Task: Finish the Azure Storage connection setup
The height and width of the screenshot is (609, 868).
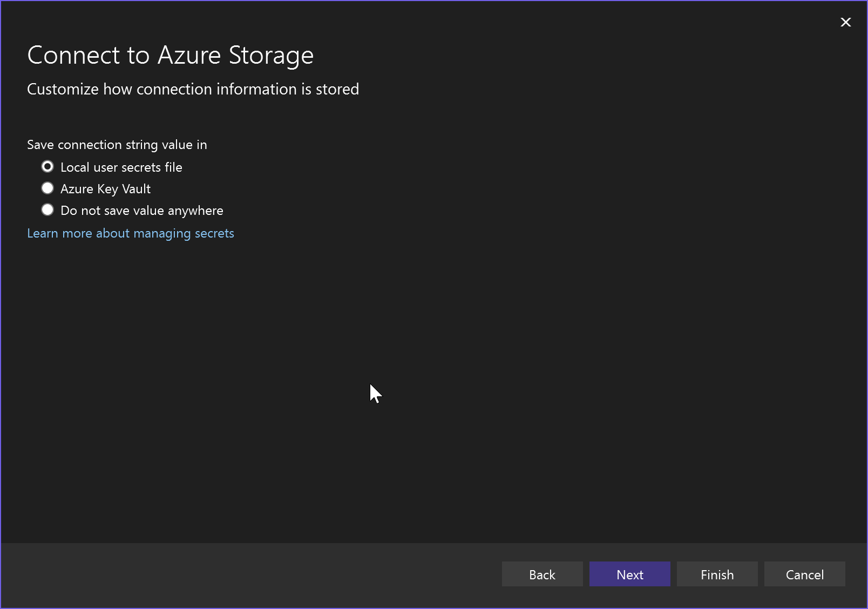Action: click(x=717, y=574)
